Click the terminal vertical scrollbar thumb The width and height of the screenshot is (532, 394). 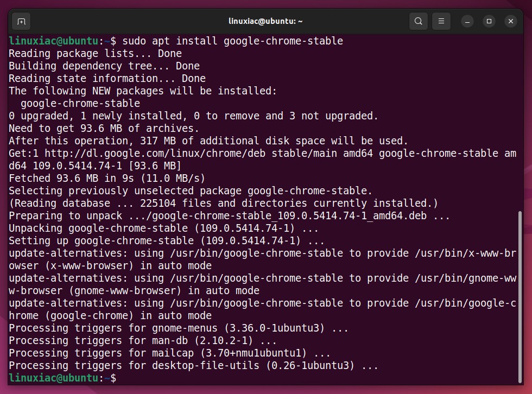520,297
